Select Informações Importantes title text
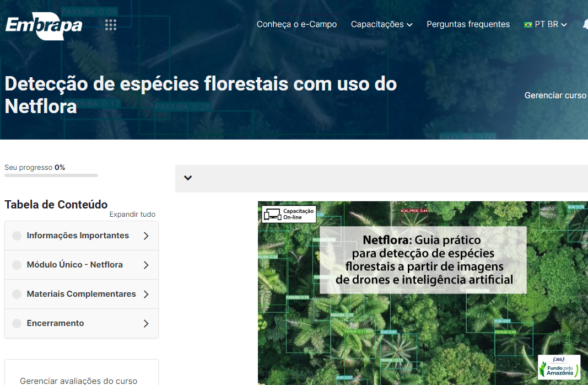588x385 pixels. (78, 236)
